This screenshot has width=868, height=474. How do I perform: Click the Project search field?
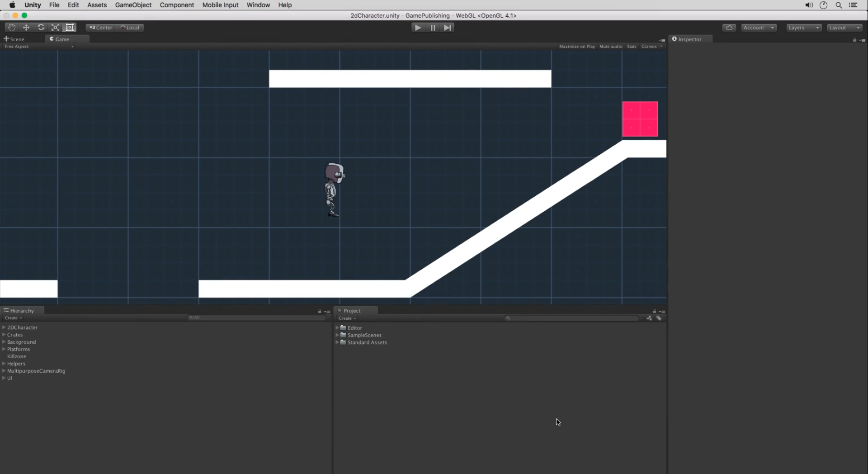pyautogui.click(x=572, y=318)
